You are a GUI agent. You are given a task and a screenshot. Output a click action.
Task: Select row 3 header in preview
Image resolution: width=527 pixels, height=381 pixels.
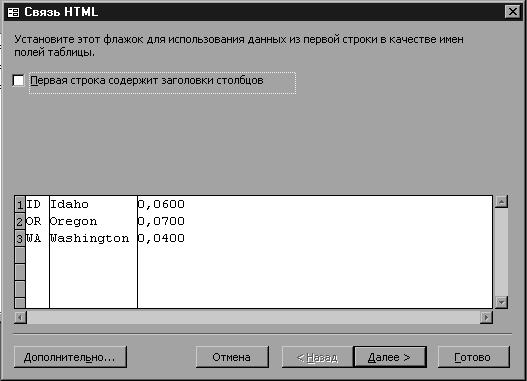(20, 239)
